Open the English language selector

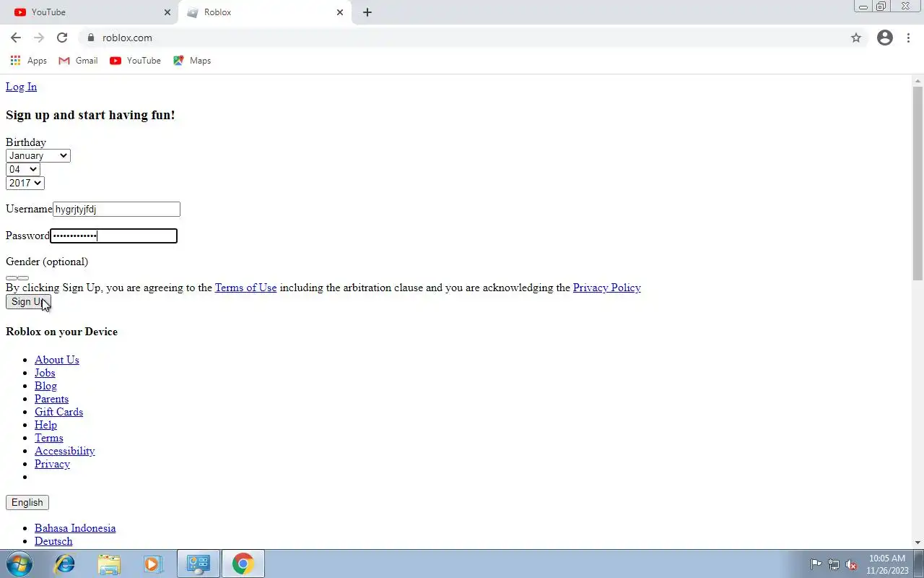coord(27,503)
